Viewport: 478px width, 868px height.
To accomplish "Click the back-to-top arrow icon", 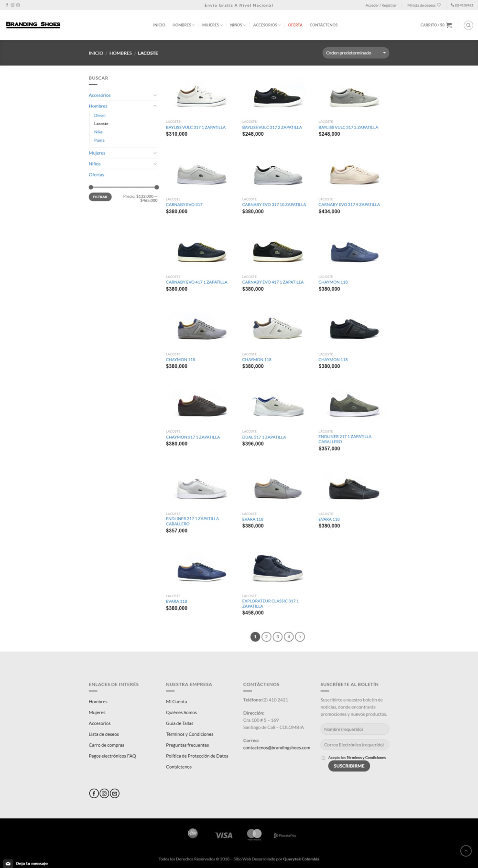I will pyautogui.click(x=466, y=850).
